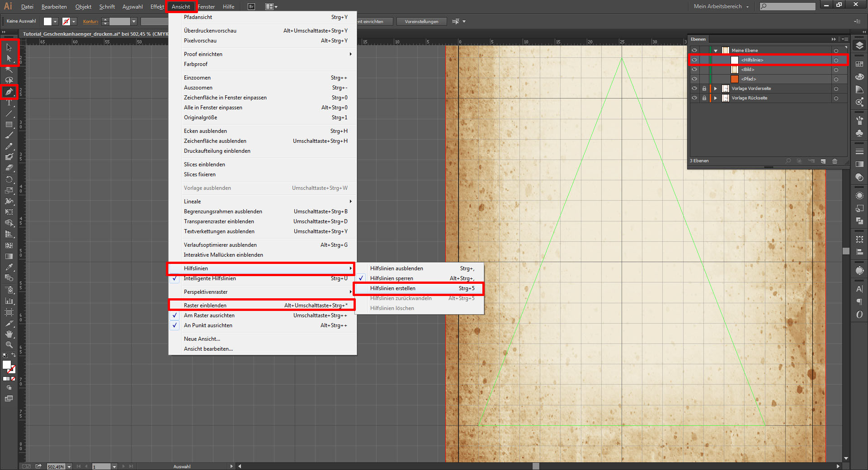Hide the <Bild> layer with eye icon
The image size is (868, 470).
tap(694, 70)
